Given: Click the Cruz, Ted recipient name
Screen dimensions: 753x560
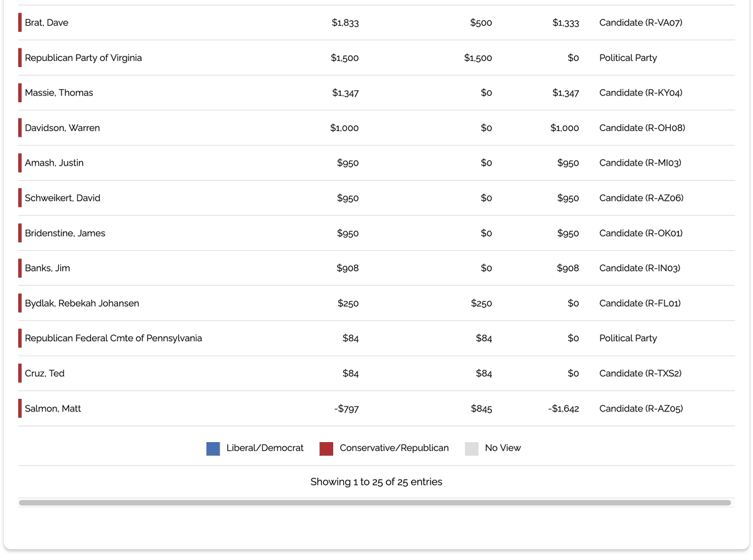Looking at the screenshot, I should coord(45,374).
